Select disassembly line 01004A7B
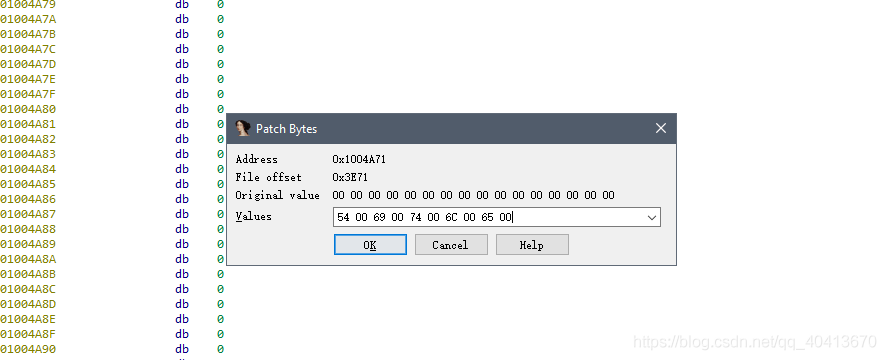The image size is (886, 360). tap(112, 34)
